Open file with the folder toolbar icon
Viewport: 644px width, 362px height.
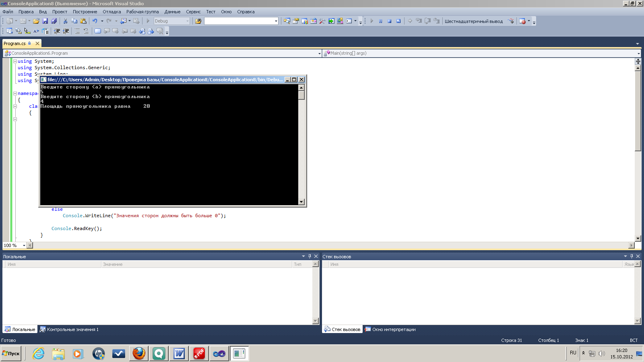36,21
